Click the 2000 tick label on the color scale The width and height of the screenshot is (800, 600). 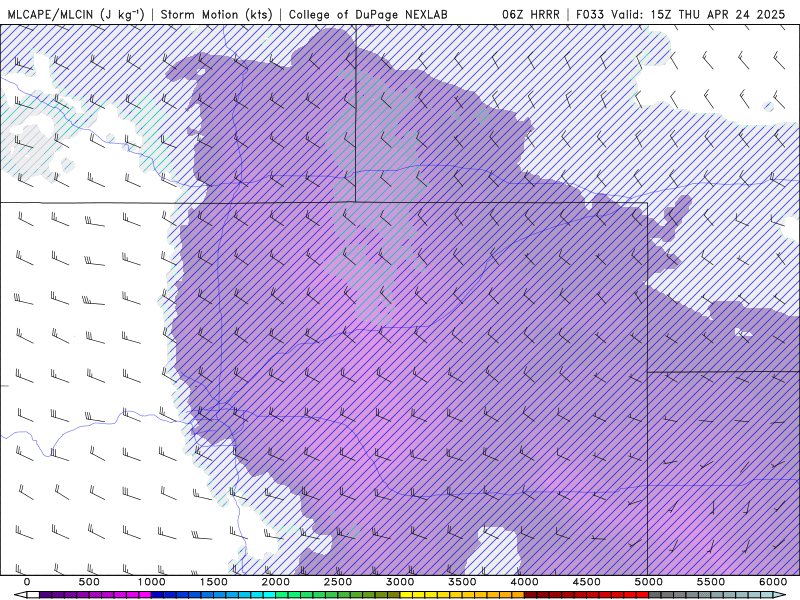[276, 582]
